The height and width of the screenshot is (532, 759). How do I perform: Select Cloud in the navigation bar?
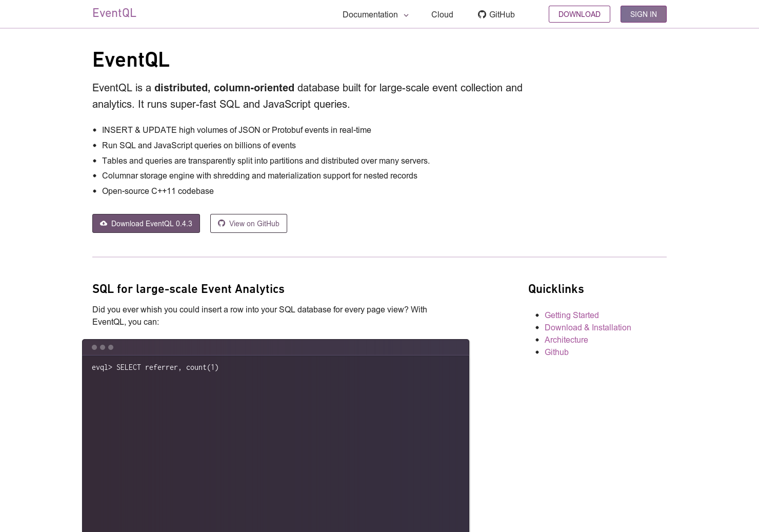442,14
